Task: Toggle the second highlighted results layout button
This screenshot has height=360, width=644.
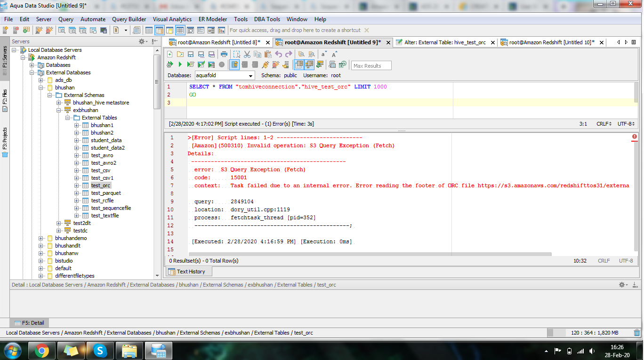Action: [309, 64]
